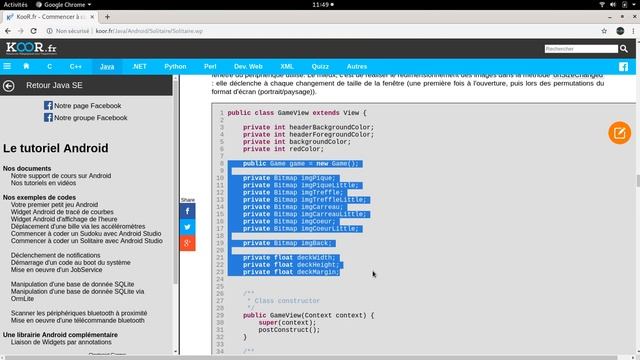Open Notre page Facebook link
The height and width of the screenshot is (360, 640).
point(87,106)
